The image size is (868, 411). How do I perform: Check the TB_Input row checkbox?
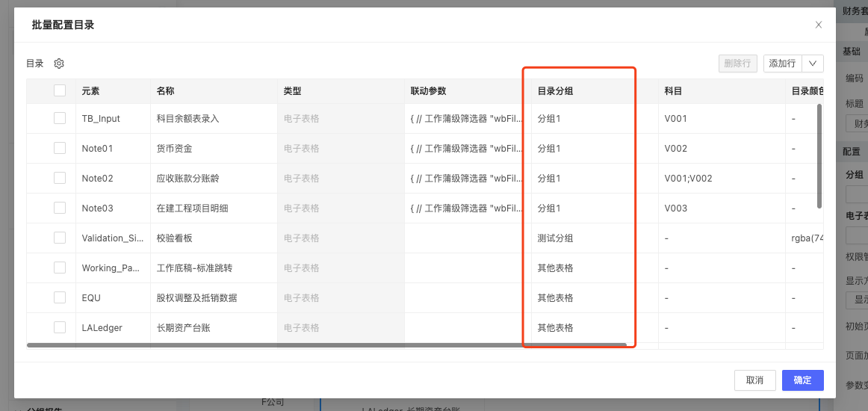pyautogui.click(x=60, y=118)
